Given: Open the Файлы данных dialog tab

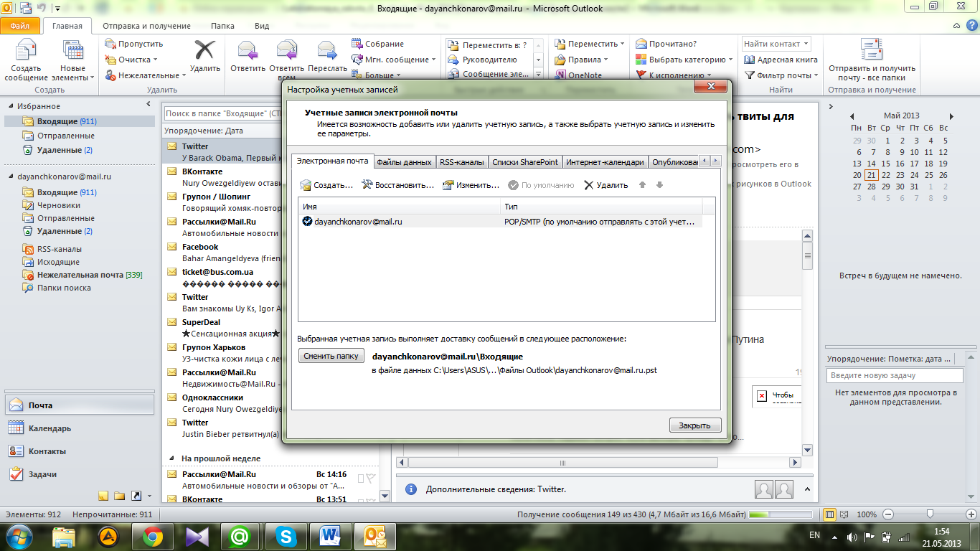Looking at the screenshot, I should [x=404, y=162].
